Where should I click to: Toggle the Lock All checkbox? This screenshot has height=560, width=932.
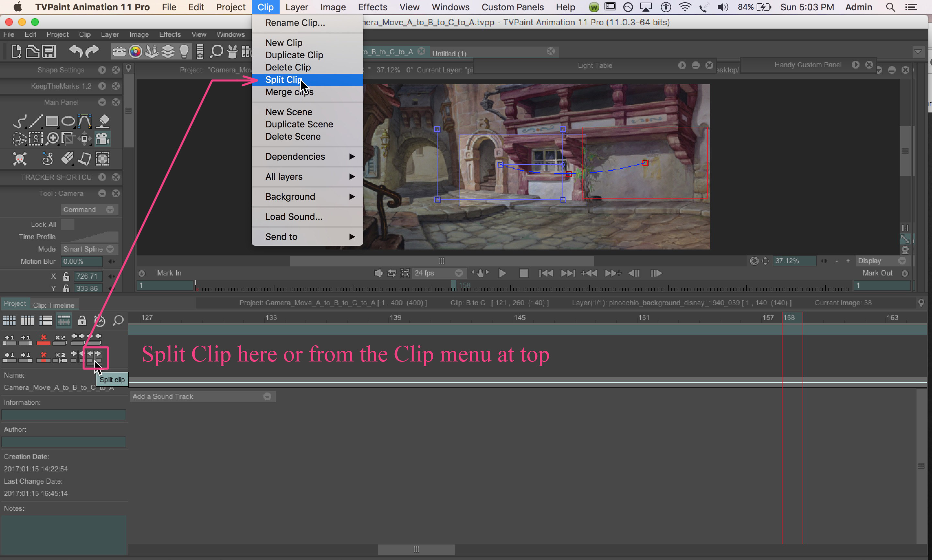click(x=68, y=224)
